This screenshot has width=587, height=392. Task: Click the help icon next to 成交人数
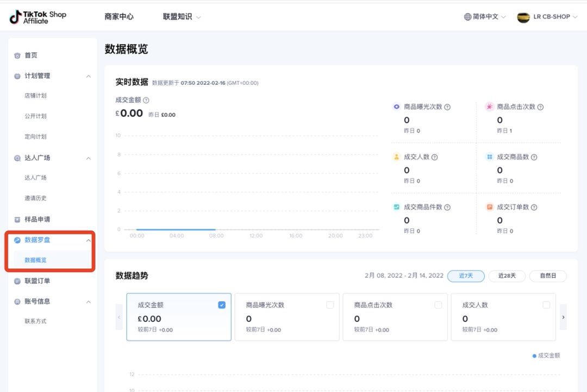(x=435, y=157)
